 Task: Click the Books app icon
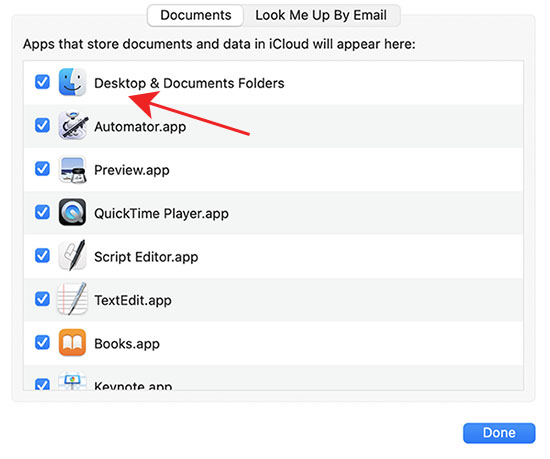pos(72,343)
